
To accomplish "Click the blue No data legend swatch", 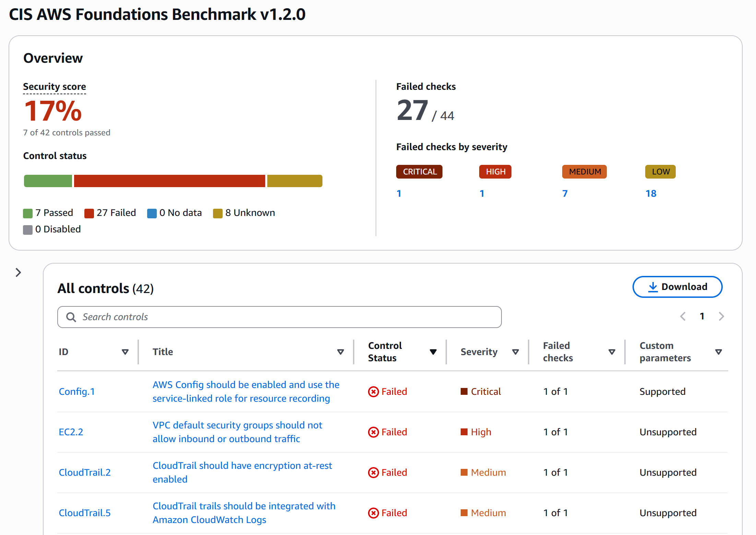I will tap(152, 213).
